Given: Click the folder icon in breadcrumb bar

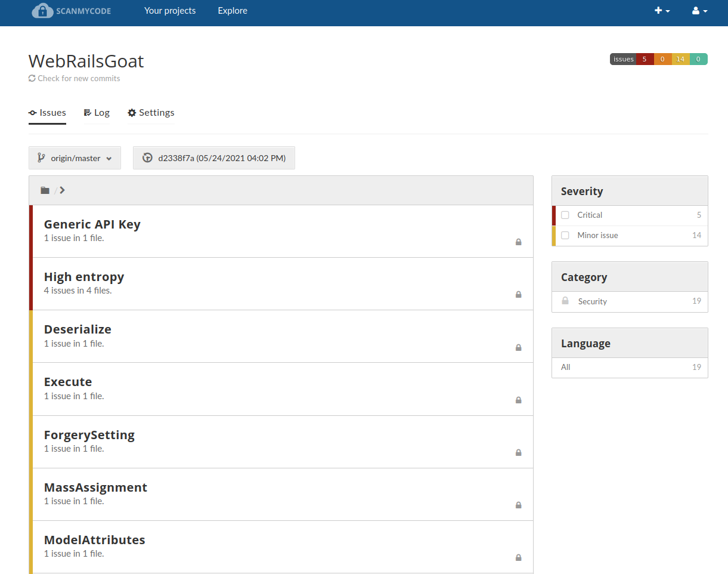Looking at the screenshot, I should [x=45, y=190].
